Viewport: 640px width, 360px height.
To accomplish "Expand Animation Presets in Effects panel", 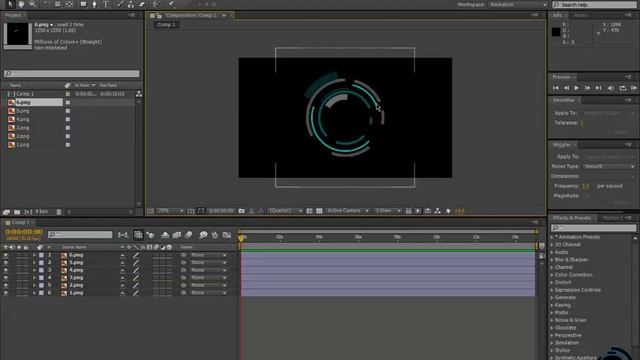I will tap(552, 237).
